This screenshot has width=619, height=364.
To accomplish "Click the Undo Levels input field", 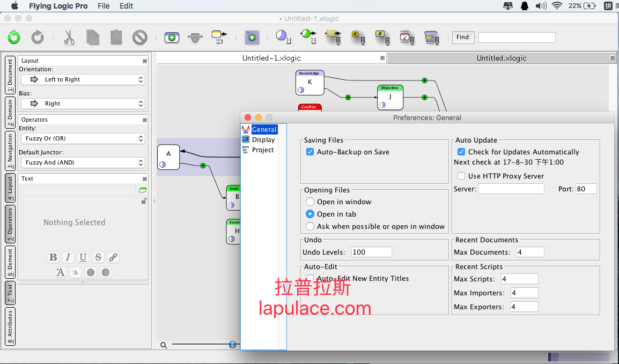I will tap(372, 252).
